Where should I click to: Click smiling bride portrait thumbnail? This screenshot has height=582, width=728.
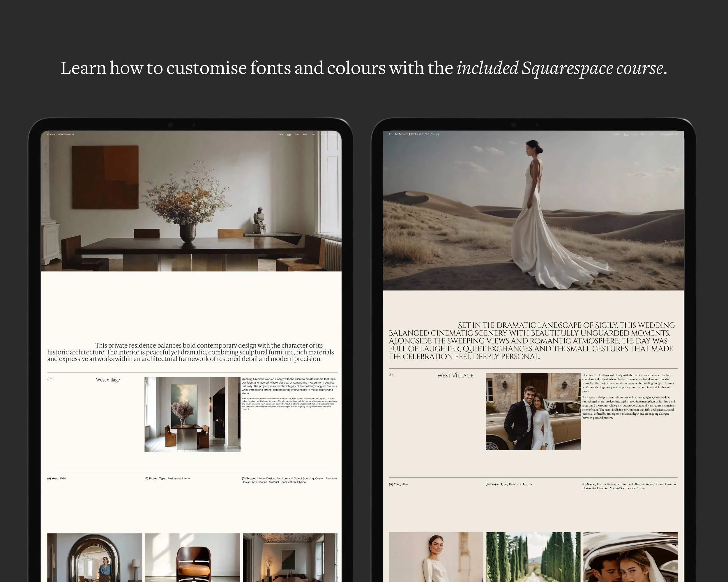click(436, 557)
